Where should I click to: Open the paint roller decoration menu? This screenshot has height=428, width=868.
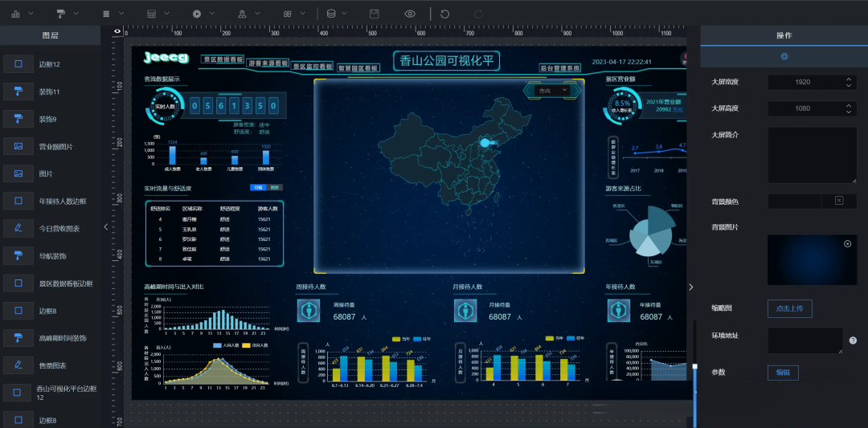[x=67, y=14]
